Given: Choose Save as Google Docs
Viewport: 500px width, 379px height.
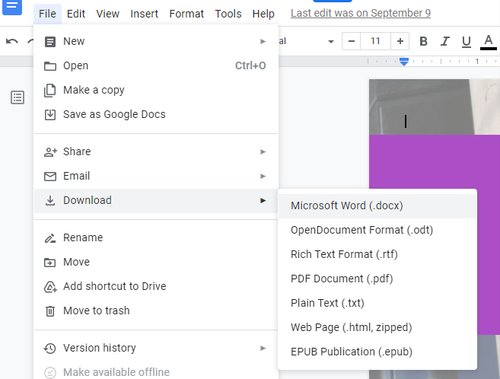Looking at the screenshot, I should coord(156,114).
